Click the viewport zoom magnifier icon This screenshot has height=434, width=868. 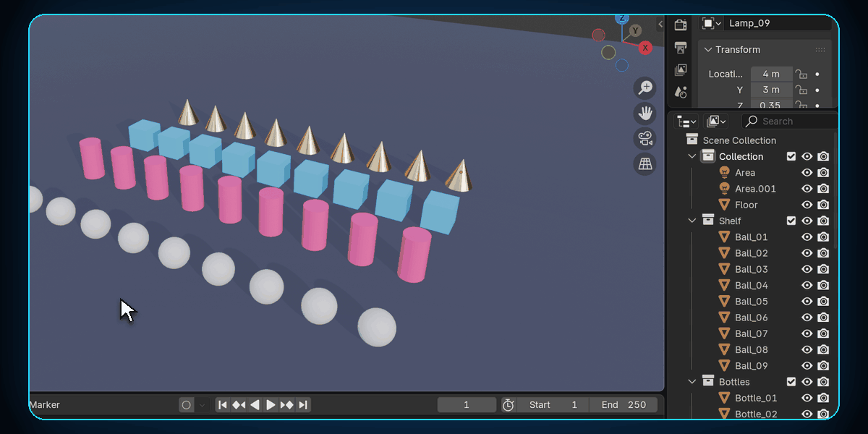(x=644, y=88)
